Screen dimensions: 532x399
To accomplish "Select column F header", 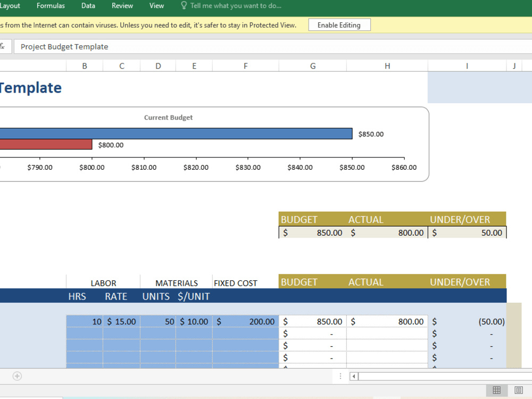I will [x=246, y=66].
